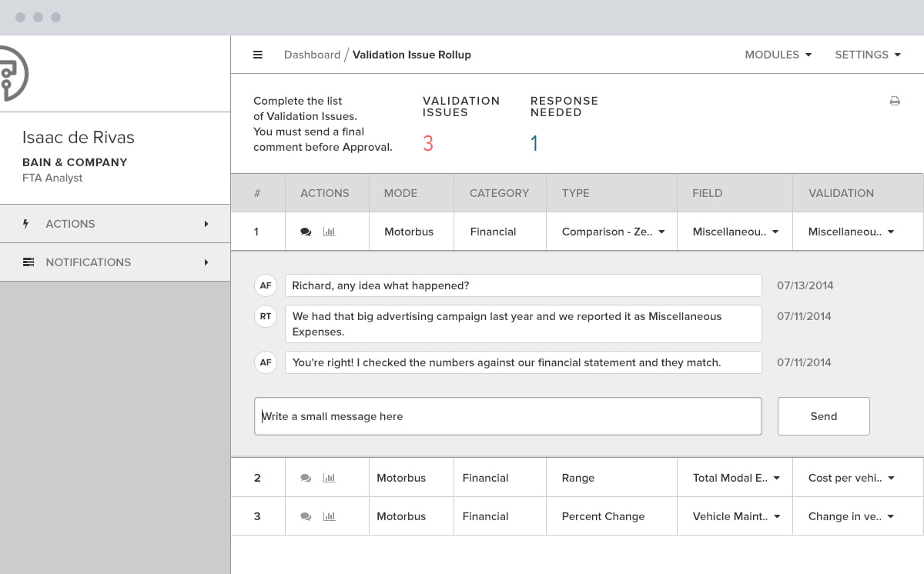Click the AF avatar beside 'Richard, any idea' comment
Image resolution: width=924 pixels, height=574 pixels.
(266, 285)
